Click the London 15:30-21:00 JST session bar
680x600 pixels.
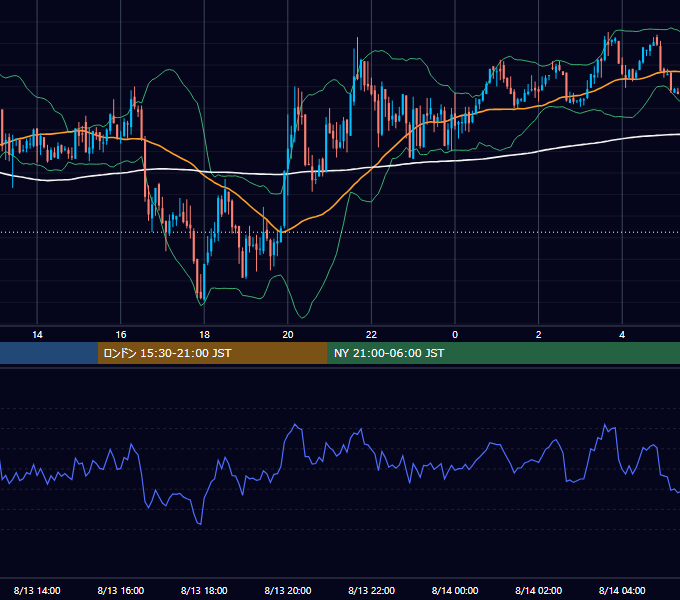pyautogui.click(x=212, y=353)
